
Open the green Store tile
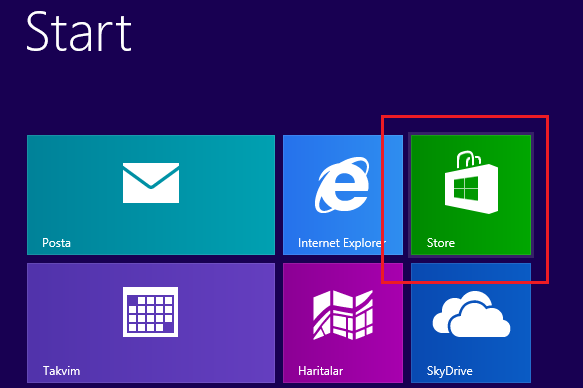pos(471,195)
